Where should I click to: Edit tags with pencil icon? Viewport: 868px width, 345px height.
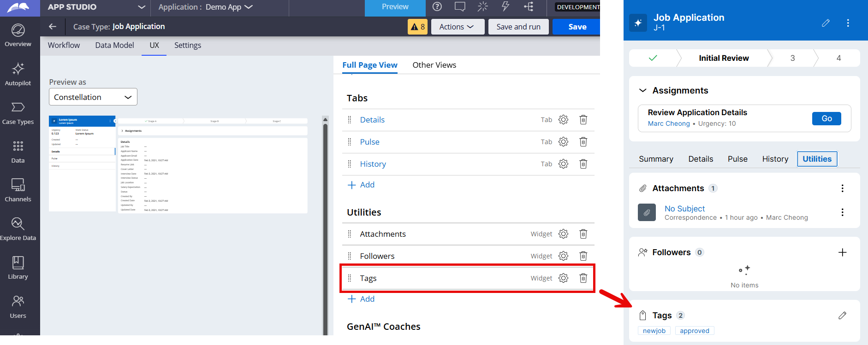point(842,316)
